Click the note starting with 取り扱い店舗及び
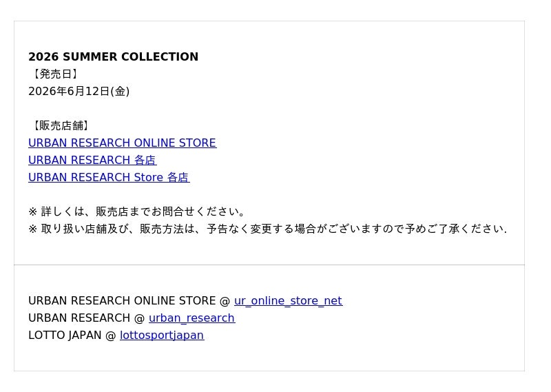The width and height of the screenshot is (551, 392). click(267, 229)
